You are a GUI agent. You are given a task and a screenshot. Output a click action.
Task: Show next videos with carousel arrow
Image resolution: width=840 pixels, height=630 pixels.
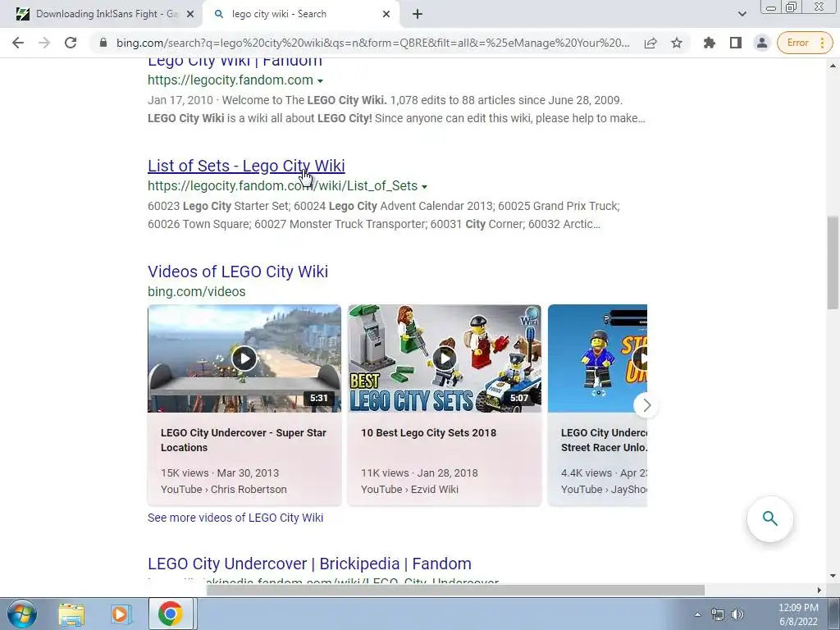point(646,405)
